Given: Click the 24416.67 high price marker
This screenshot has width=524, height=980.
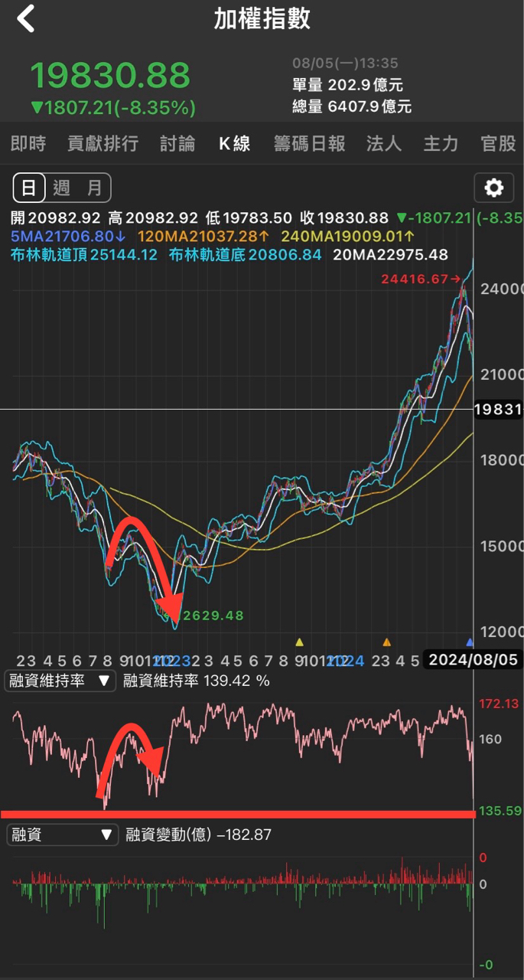Looking at the screenshot, I should pos(421,279).
